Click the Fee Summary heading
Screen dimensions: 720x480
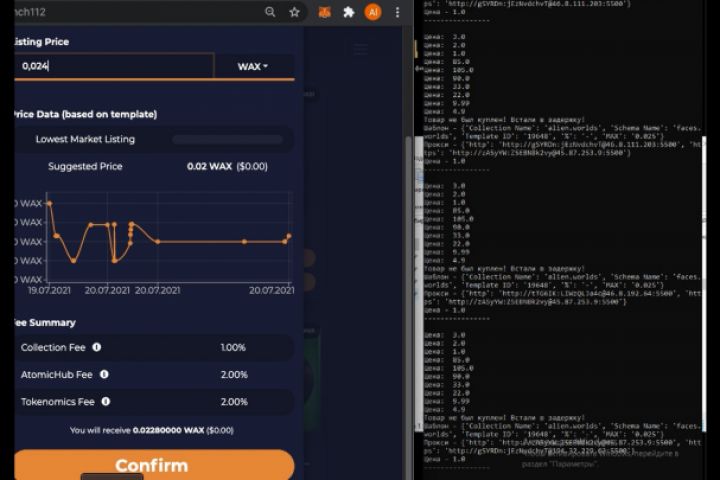click(x=45, y=322)
